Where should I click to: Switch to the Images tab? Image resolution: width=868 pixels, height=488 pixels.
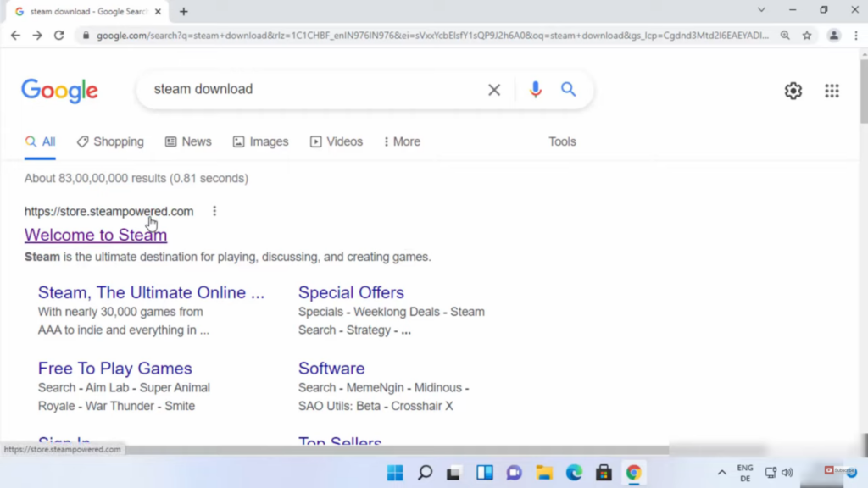261,141
